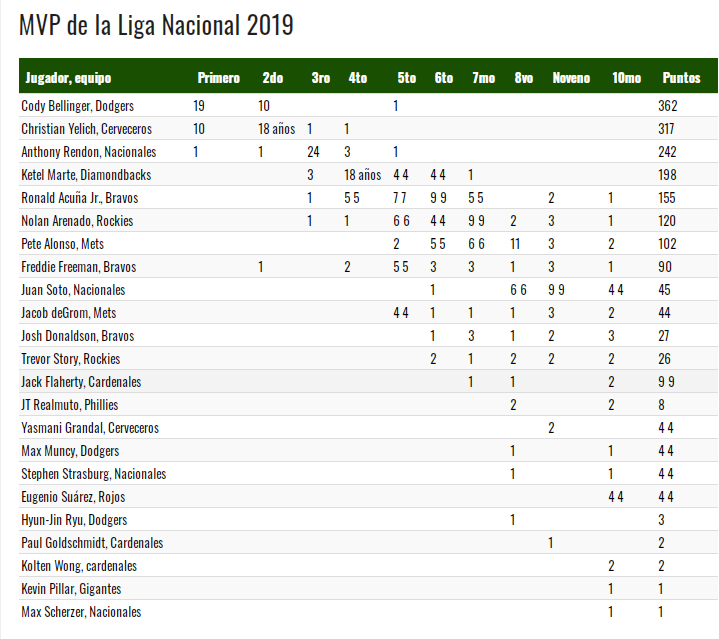This screenshot has width=719, height=639.
Task: Click the Ketel Marte, Diamondbacks row
Action: pyautogui.click(x=368, y=175)
